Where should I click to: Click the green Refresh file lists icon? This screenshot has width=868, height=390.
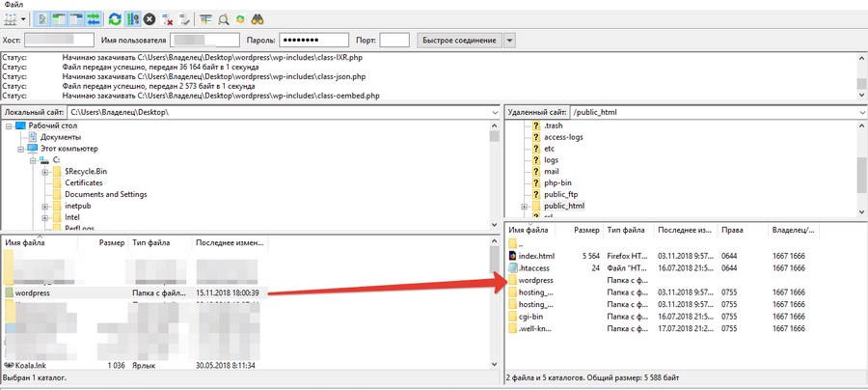pyautogui.click(x=116, y=18)
